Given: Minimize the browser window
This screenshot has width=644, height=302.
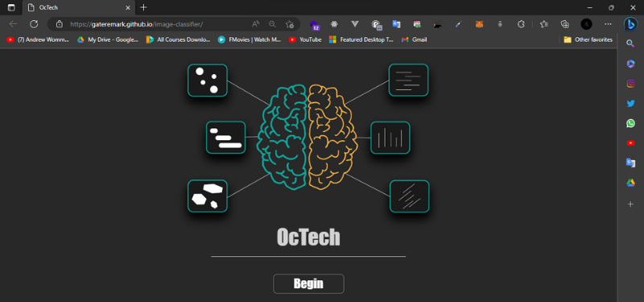Looking at the screenshot, I should [590, 7].
